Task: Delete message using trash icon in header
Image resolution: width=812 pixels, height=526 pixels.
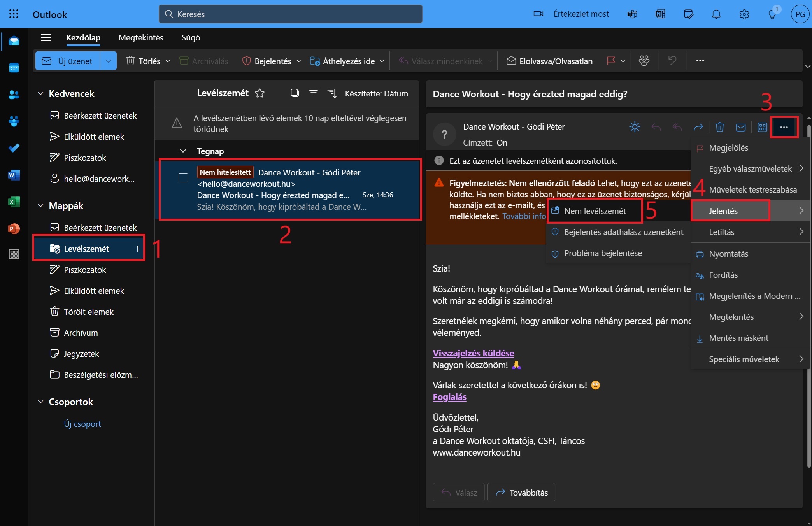Action: (x=720, y=127)
